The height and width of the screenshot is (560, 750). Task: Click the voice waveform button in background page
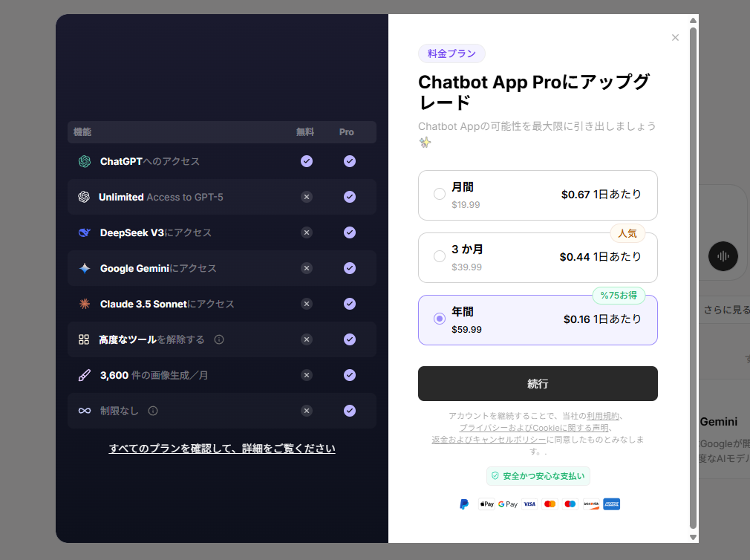(723, 256)
